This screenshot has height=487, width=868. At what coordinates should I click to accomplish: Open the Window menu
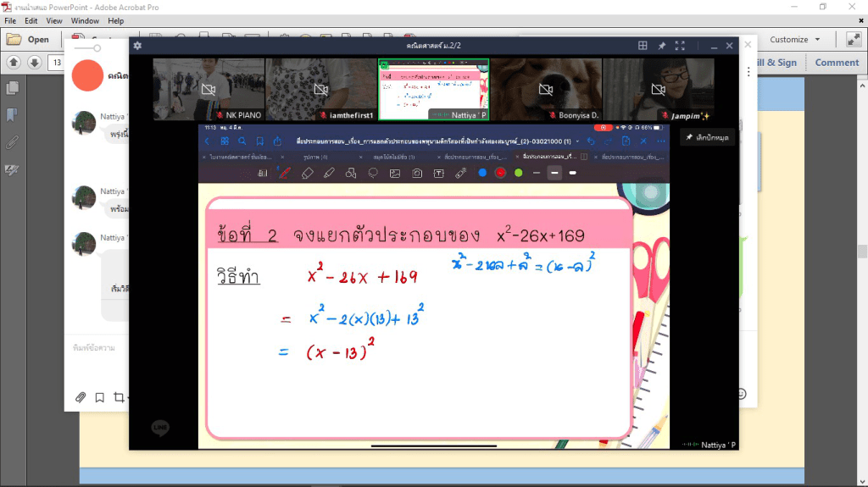coord(85,20)
